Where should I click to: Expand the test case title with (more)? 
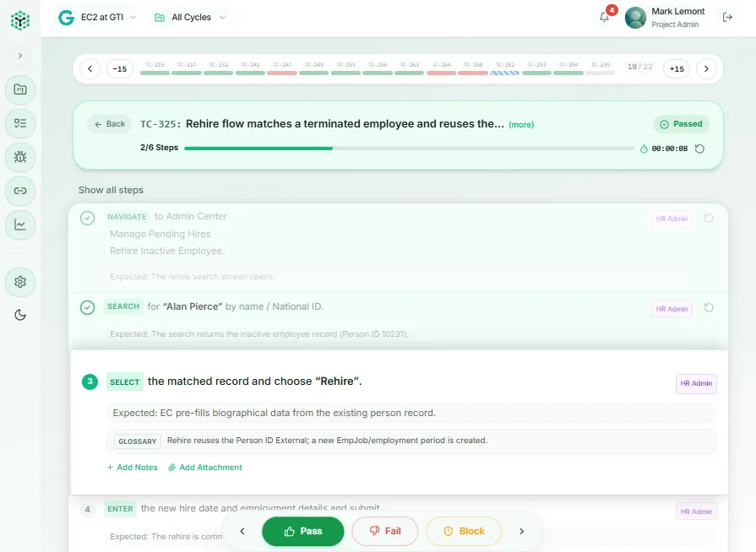(x=521, y=125)
